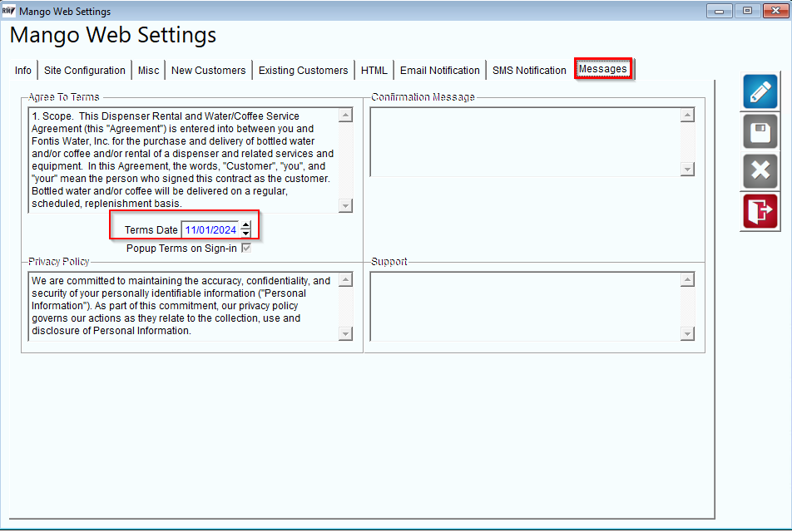The height and width of the screenshot is (532, 792).
Task: Click the red door Exit icon
Action: [760, 211]
